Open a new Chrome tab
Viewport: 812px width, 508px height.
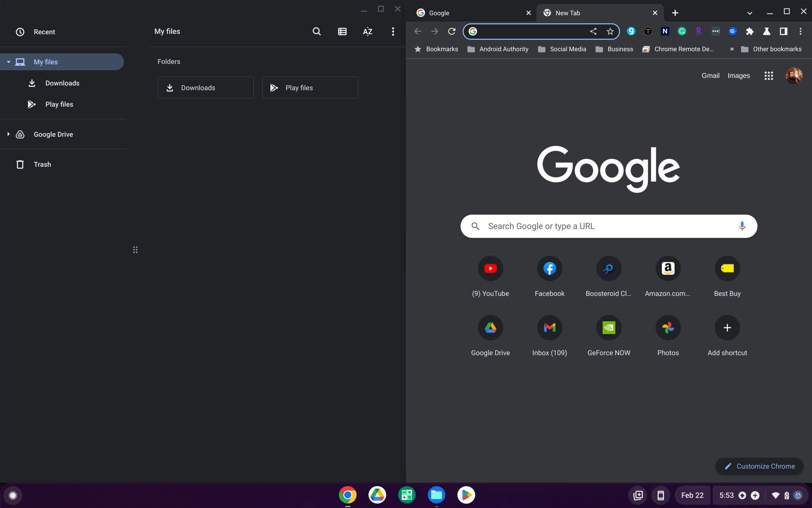(x=675, y=13)
